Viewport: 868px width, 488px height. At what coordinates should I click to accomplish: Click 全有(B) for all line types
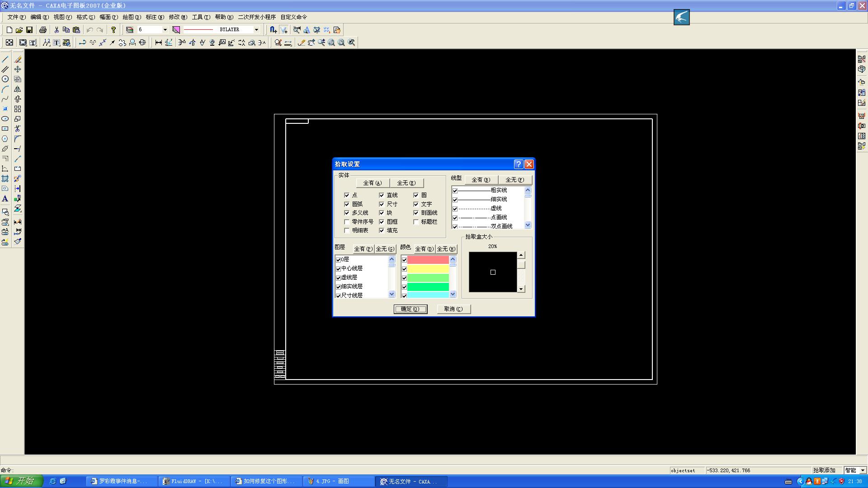pos(481,180)
